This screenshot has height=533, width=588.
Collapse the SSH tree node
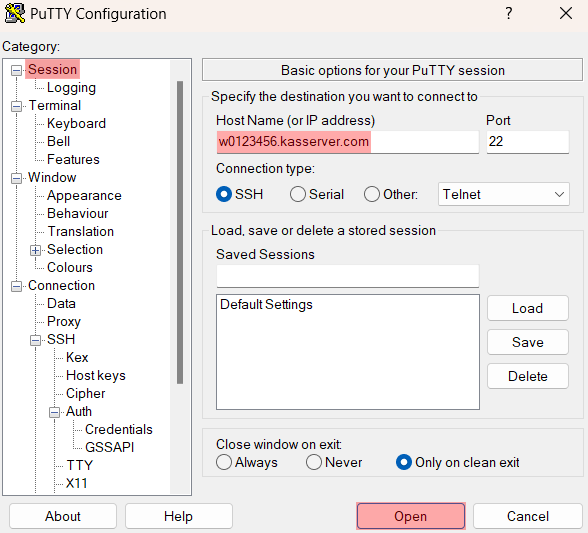35,340
